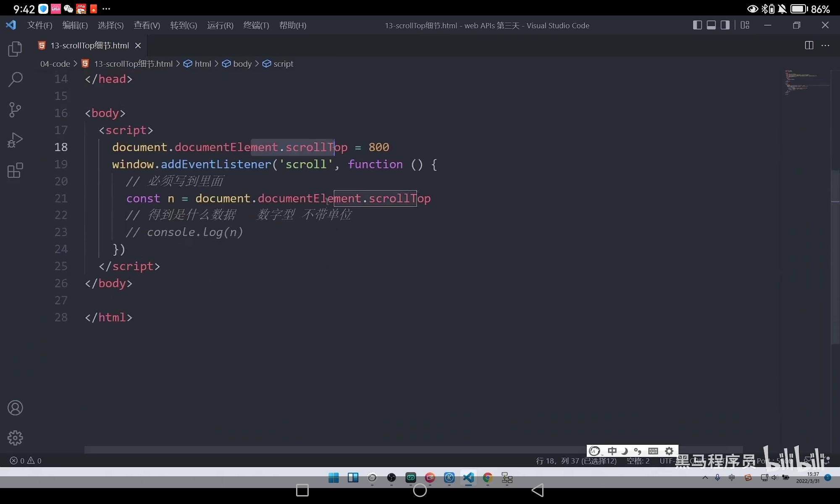
Task: Toggle the bottom panel visibility
Action: (711, 25)
